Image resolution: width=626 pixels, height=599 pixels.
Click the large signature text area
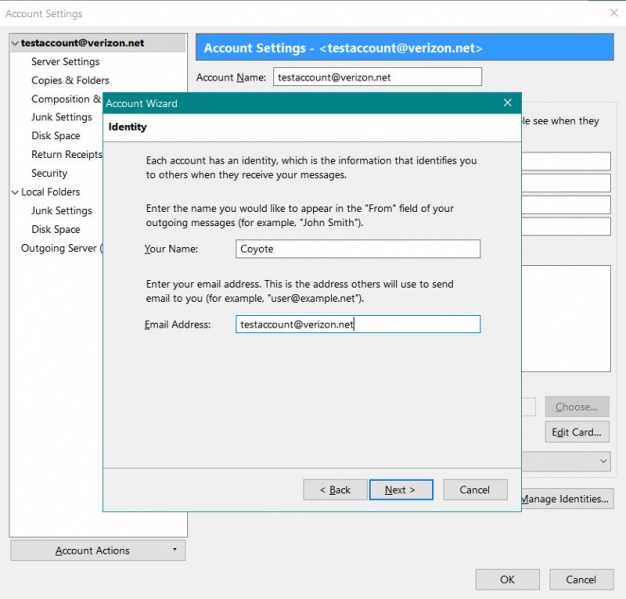coord(566,319)
